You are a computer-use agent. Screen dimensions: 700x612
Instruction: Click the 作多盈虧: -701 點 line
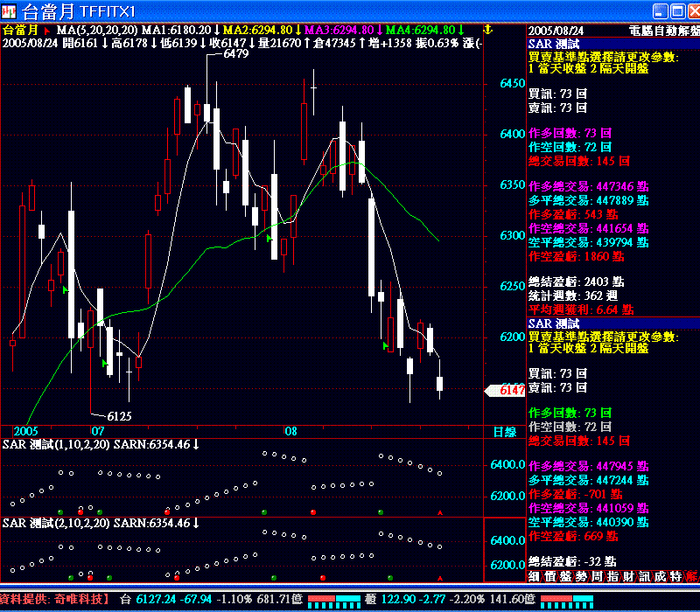[576, 494]
